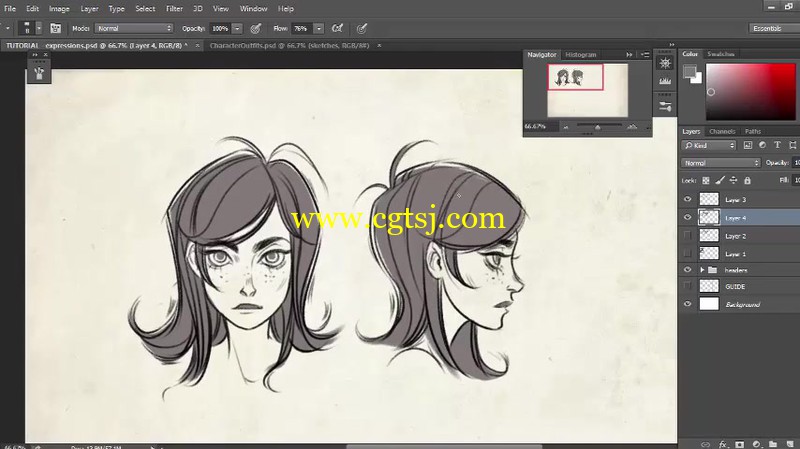The width and height of the screenshot is (800, 449).
Task: Switch to the Channels tab
Action: point(722,131)
